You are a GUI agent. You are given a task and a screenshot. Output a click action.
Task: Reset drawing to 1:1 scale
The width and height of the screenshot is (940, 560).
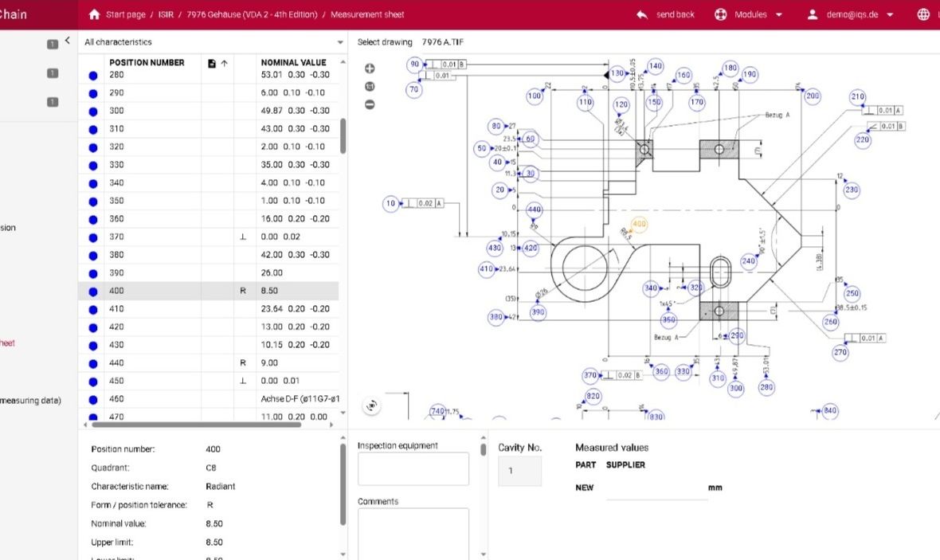point(369,87)
